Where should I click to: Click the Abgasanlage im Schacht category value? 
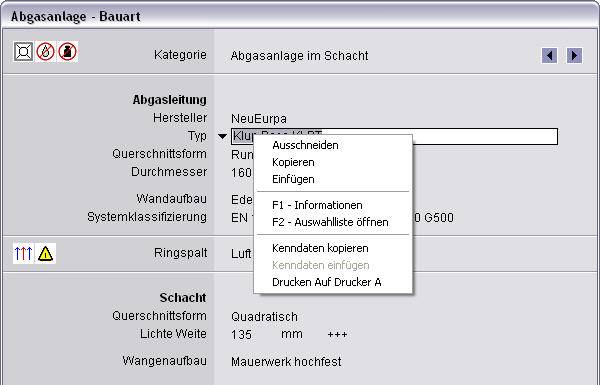(299, 56)
